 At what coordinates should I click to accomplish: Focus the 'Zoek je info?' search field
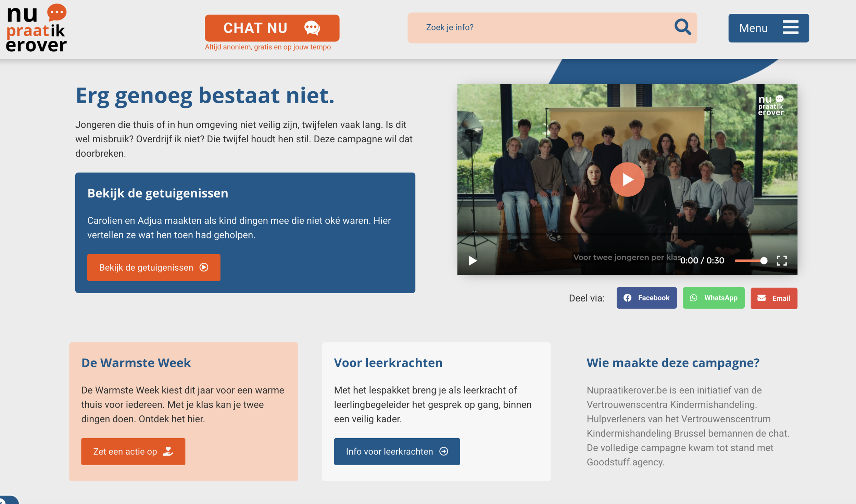[552, 28]
